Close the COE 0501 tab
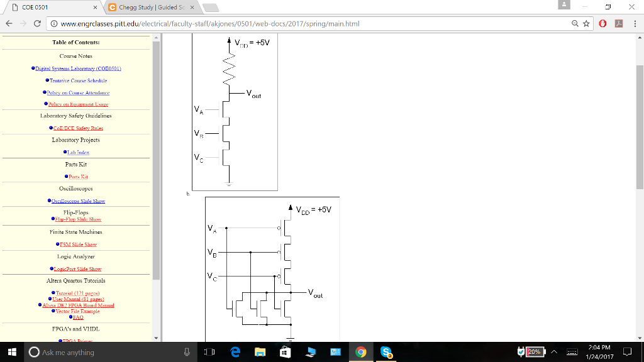Image resolution: width=644 pixels, height=362 pixels. (x=96, y=8)
